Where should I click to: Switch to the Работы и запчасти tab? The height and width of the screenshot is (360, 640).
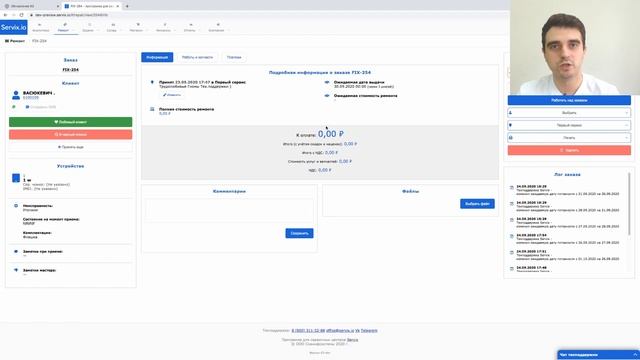(x=197, y=58)
